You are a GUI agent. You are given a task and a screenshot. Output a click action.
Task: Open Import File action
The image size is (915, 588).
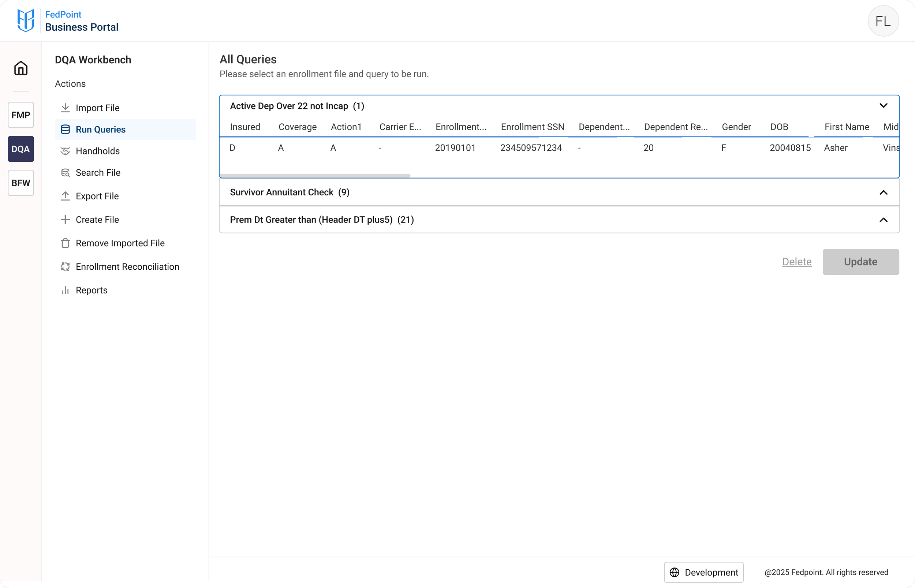click(x=125, y=108)
